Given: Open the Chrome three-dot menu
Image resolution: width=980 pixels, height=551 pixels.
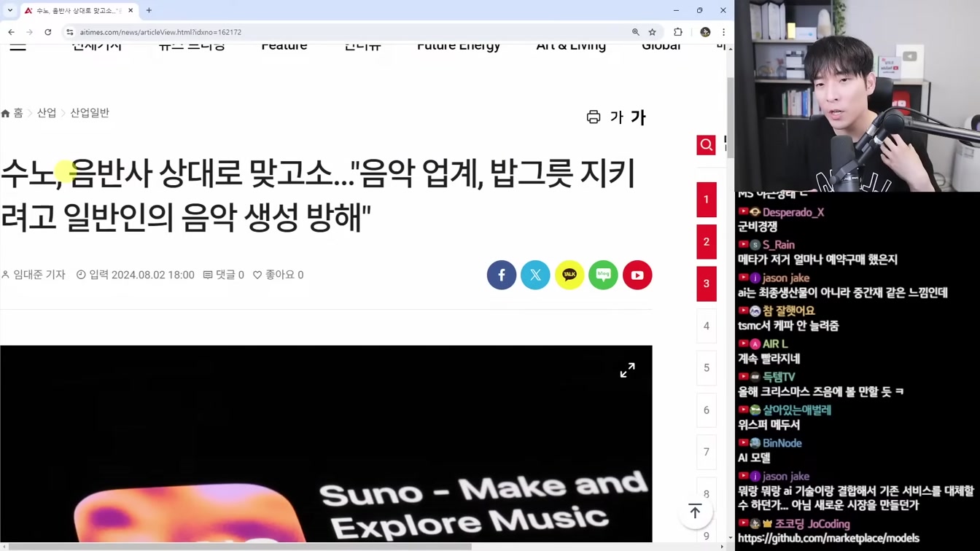Looking at the screenshot, I should point(723,32).
